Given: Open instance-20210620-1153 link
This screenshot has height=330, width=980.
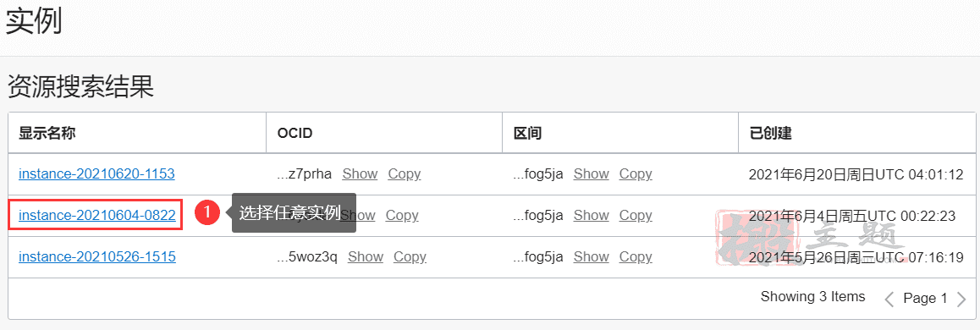Looking at the screenshot, I should click(x=96, y=173).
